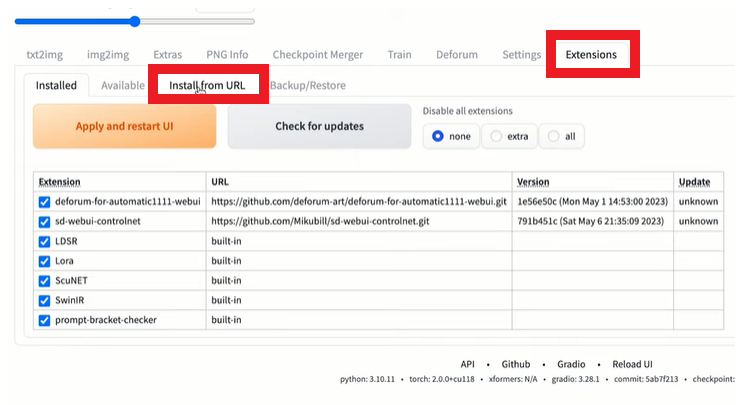
Task: Open the Github footer link
Action: click(516, 364)
